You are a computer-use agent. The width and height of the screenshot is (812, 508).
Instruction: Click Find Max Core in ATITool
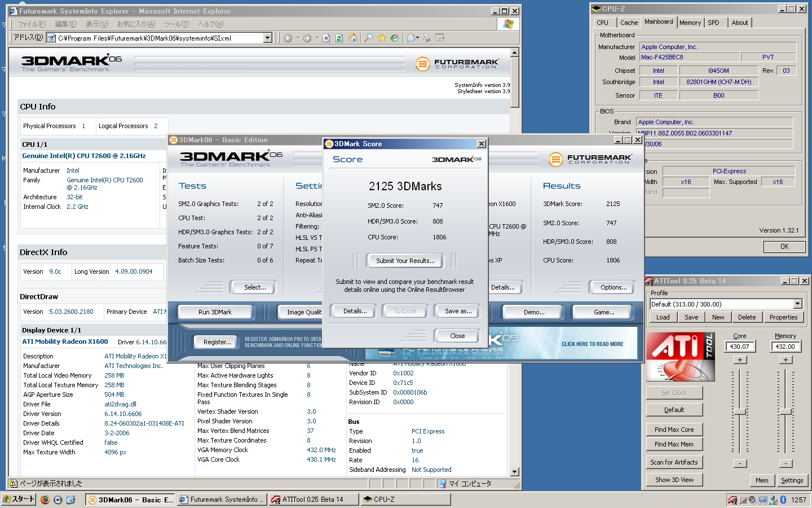(674, 430)
